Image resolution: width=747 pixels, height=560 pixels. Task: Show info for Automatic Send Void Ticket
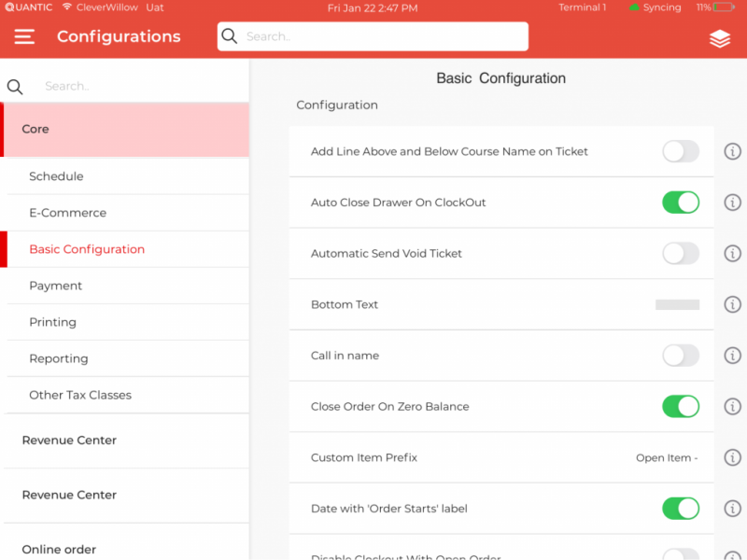[733, 254]
